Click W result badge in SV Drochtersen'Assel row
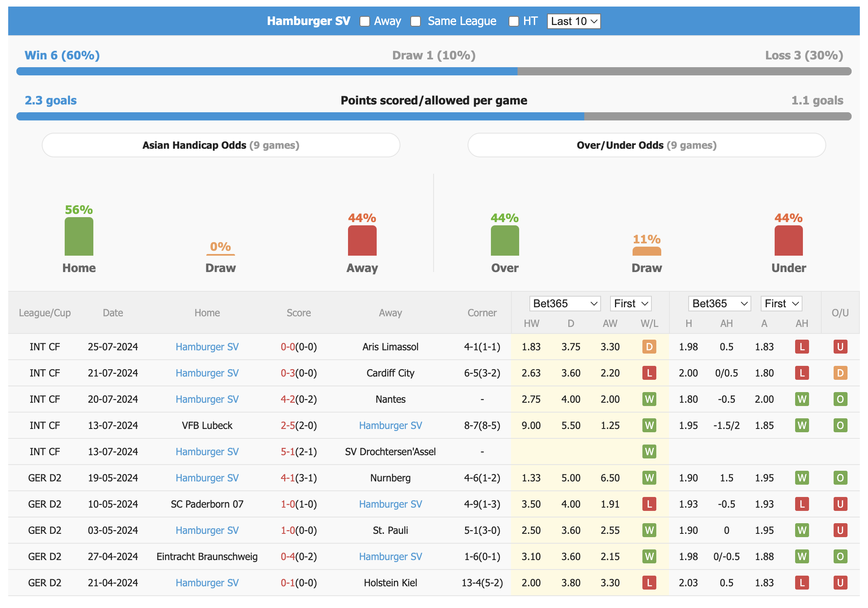 [x=649, y=451]
